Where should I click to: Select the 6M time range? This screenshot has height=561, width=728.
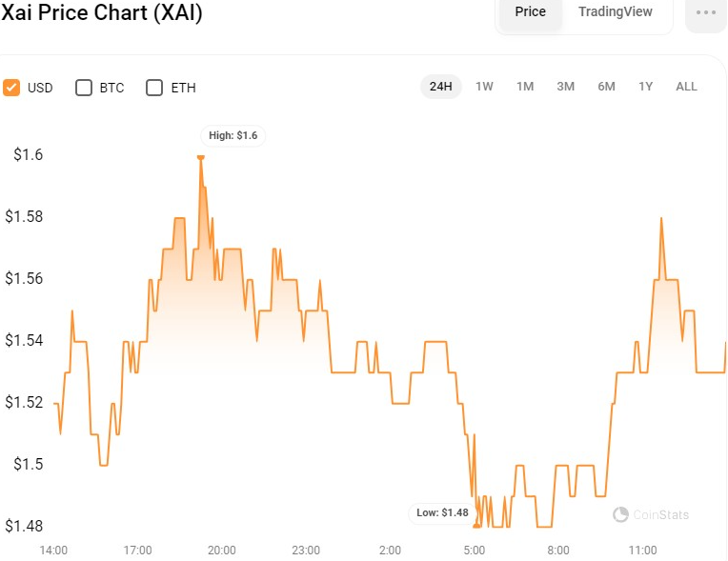coord(606,87)
